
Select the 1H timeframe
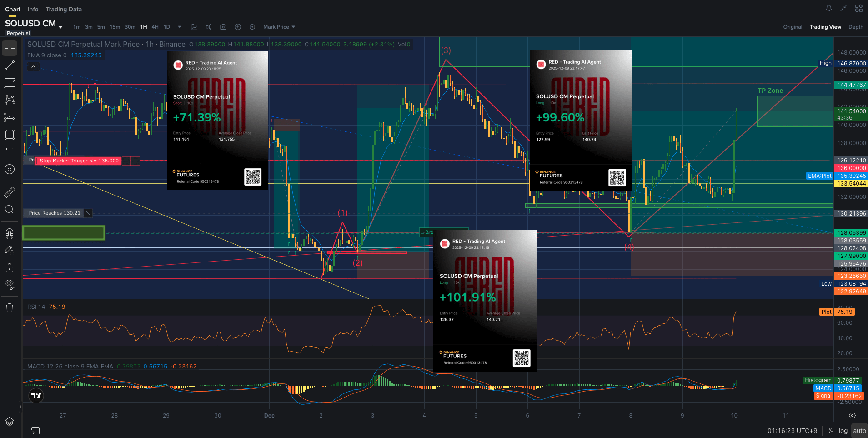click(x=144, y=27)
